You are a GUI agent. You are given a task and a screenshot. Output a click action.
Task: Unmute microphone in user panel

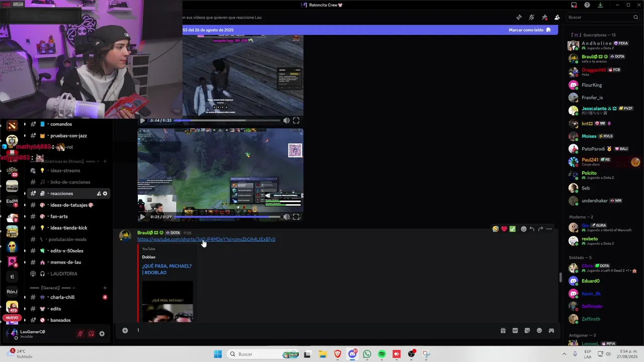click(x=80, y=333)
